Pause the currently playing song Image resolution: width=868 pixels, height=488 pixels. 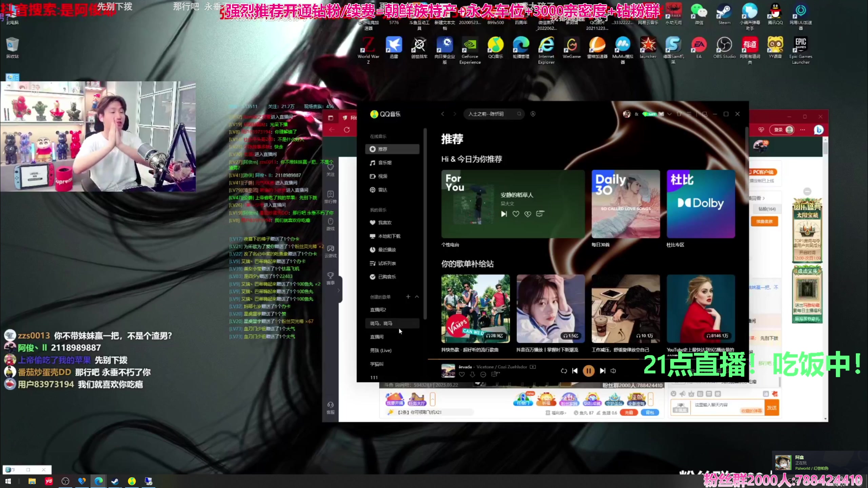coord(589,371)
